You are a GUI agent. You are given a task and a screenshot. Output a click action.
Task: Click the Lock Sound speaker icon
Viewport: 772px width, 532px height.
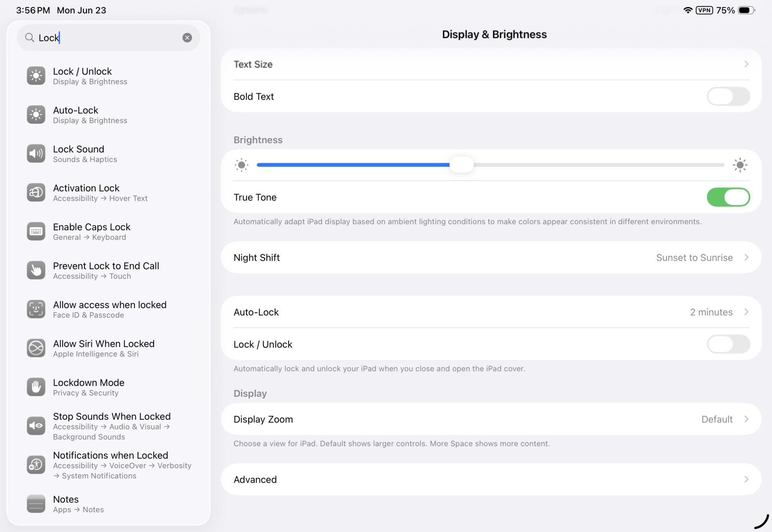[x=36, y=154]
